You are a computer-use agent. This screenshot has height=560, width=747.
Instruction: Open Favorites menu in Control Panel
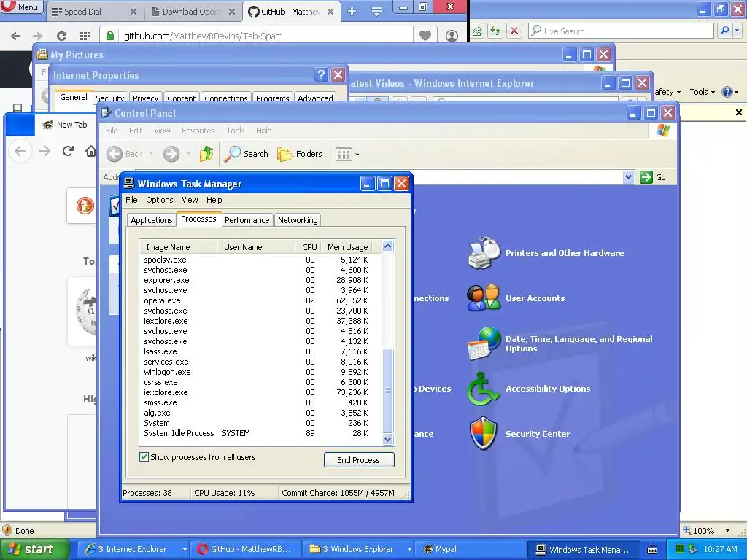point(198,131)
